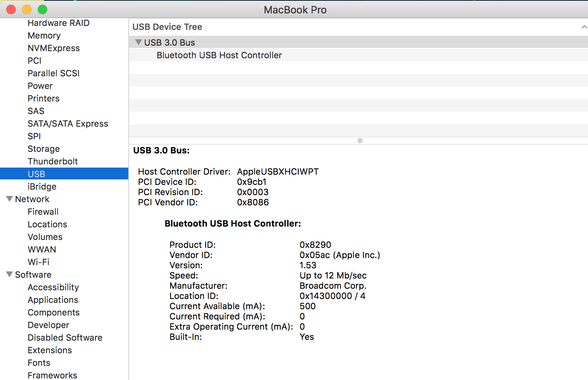This screenshot has height=380, width=588.
Task: Show Volumes under Network
Action: point(45,237)
